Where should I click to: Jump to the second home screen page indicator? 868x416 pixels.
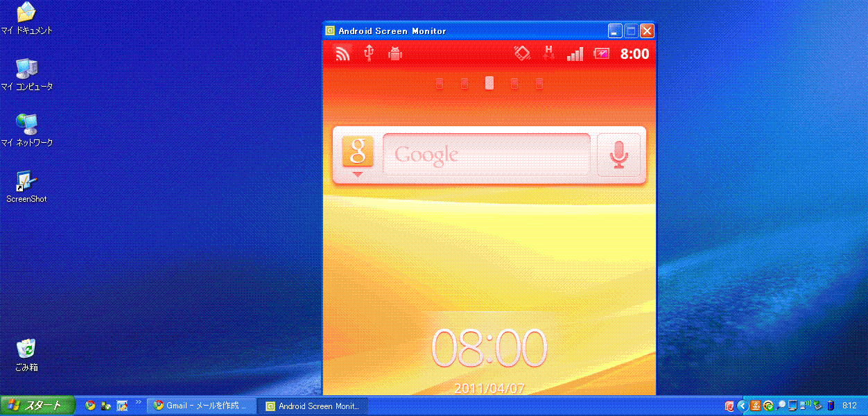[x=465, y=84]
